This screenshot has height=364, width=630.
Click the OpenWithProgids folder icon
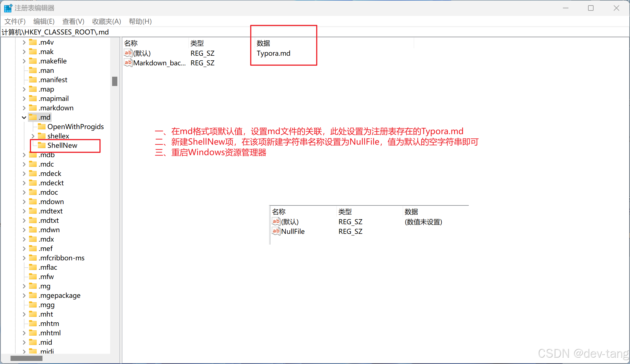coord(42,126)
